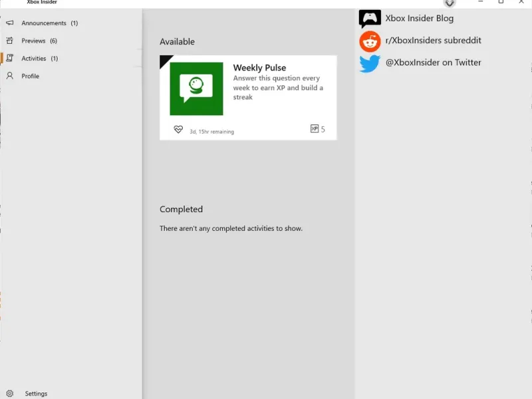Open the r/XboxInsiders subreddit link
This screenshot has height=399, width=532.
click(x=434, y=41)
